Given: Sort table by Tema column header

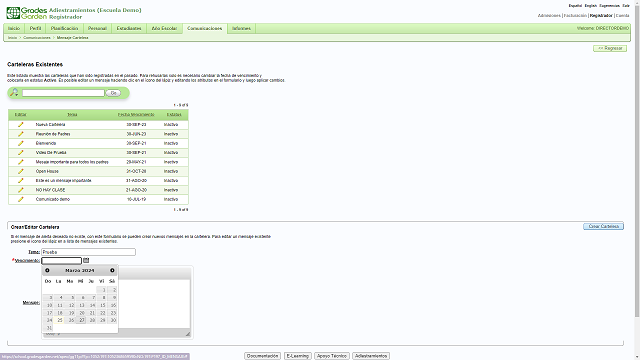Looking at the screenshot, I should point(72,115).
